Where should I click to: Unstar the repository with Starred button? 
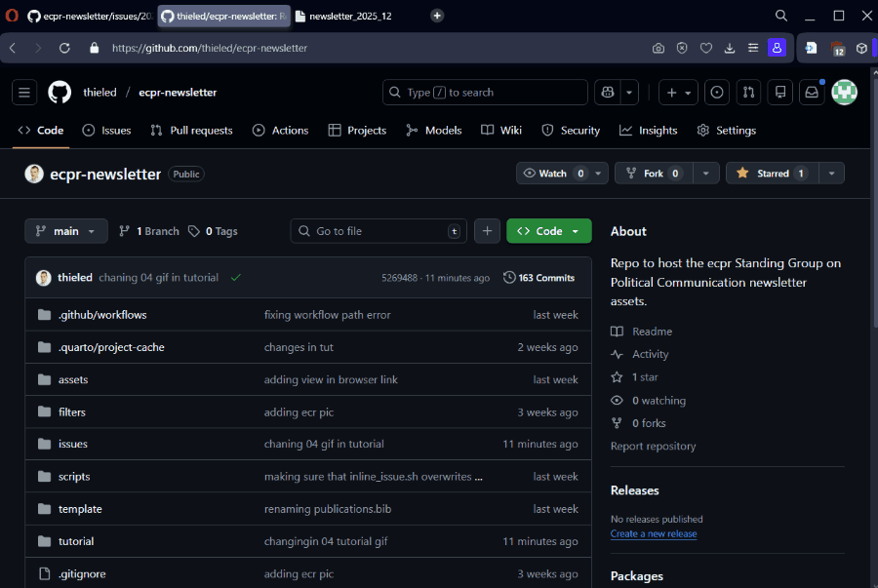(x=771, y=174)
